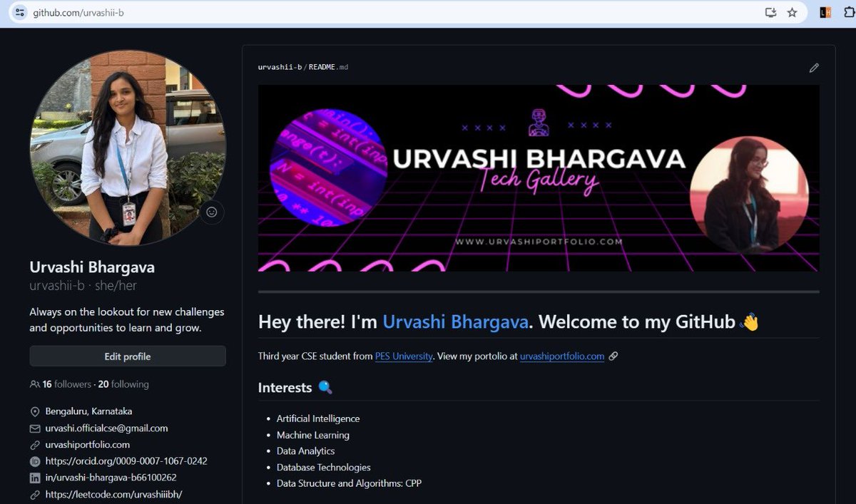Click the followers people icon
856x504 pixels.
(34, 384)
